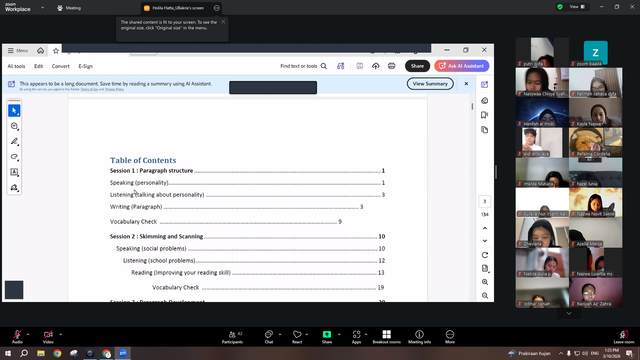Image resolution: width=640 pixels, height=360 pixels.
Task: Show more participants with down chevron
Action: [x=569, y=313]
